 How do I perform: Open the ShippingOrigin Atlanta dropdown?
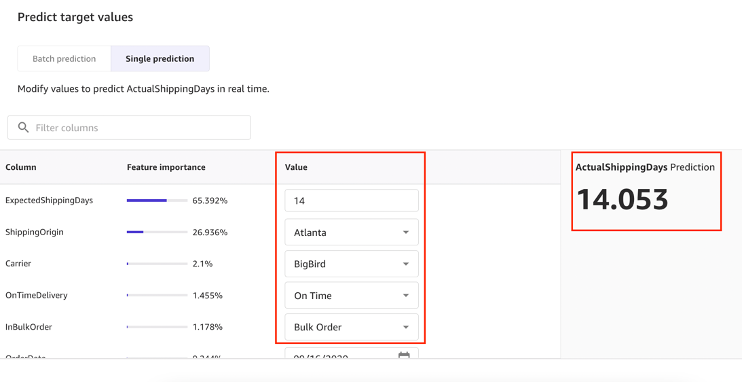coord(352,232)
